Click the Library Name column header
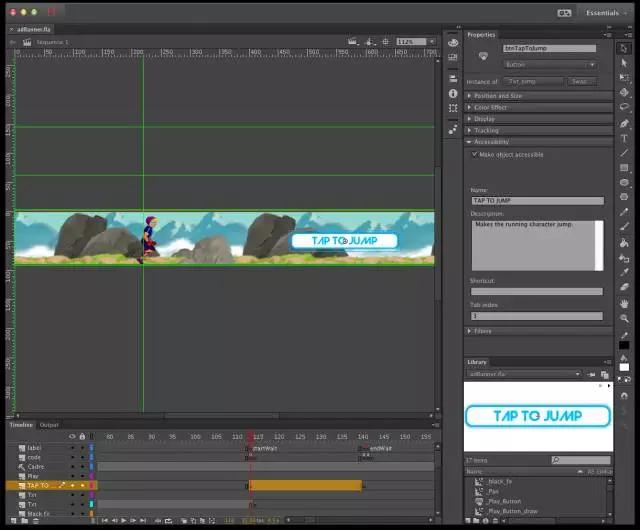The width and height of the screenshot is (640, 530). (474, 472)
